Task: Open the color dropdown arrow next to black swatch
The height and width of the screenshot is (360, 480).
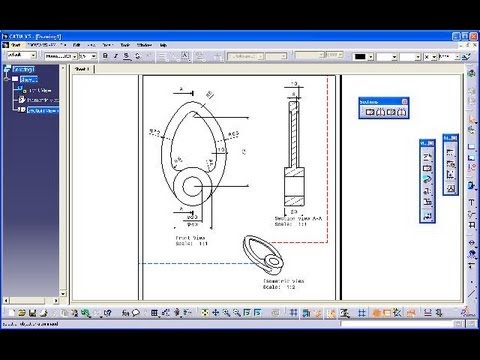Action: (370, 57)
